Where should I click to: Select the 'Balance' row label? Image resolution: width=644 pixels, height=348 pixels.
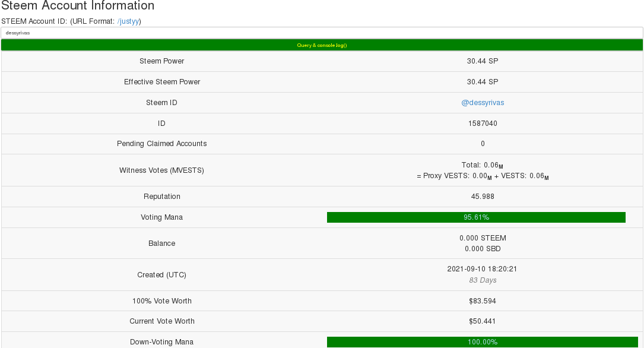click(162, 243)
